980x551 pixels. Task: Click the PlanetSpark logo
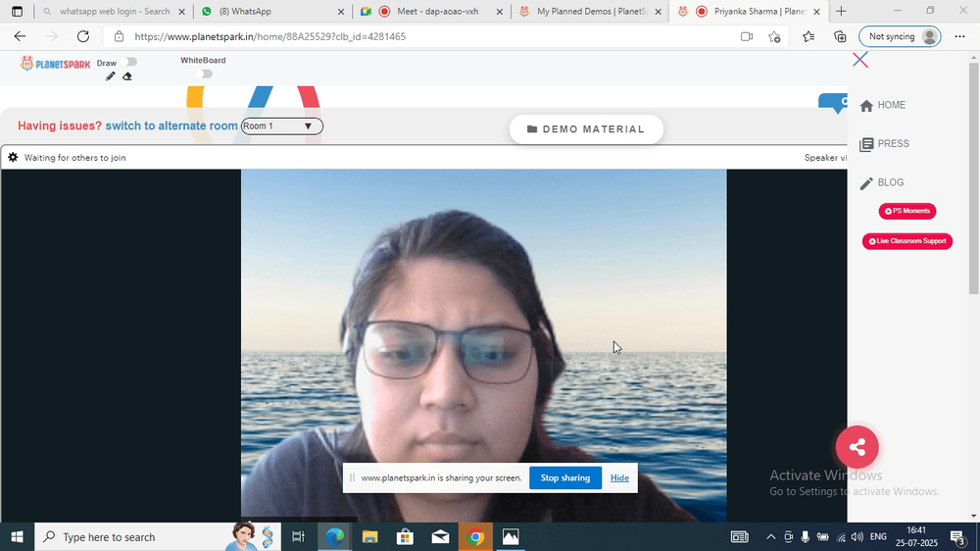pyautogui.click(x=55, y=63)
